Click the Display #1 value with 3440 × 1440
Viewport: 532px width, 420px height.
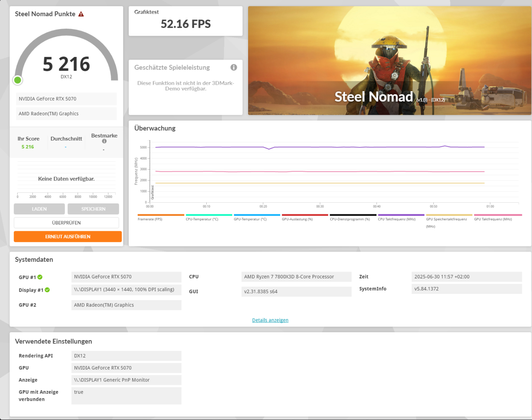tap(127, 290)
